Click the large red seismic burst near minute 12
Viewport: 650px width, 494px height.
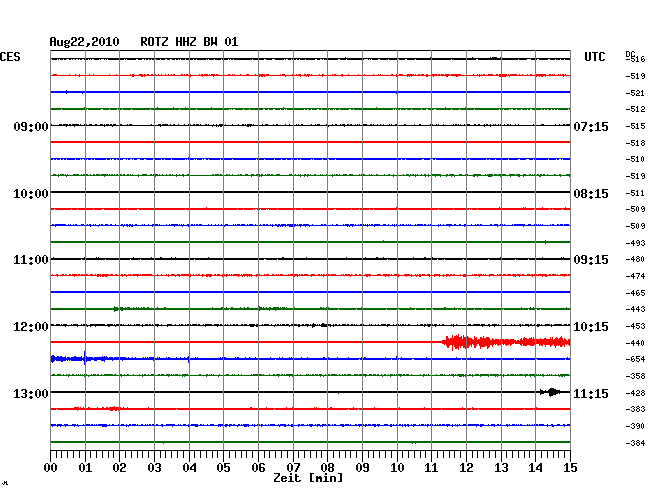point(506,342)
